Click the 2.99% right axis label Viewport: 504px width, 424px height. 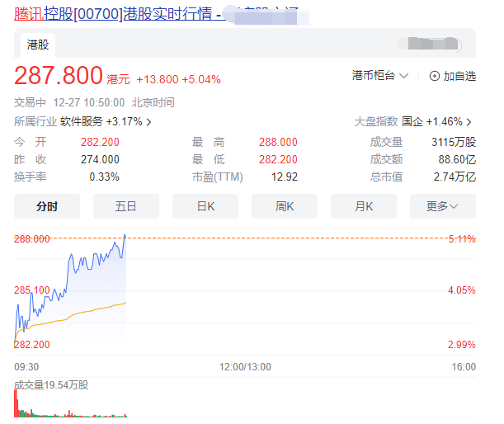pos(462,345)
